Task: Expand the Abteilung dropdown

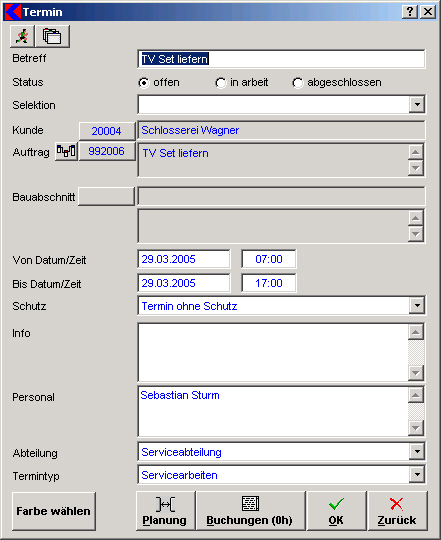Action: pyautogui.click(x=417, y=451)
